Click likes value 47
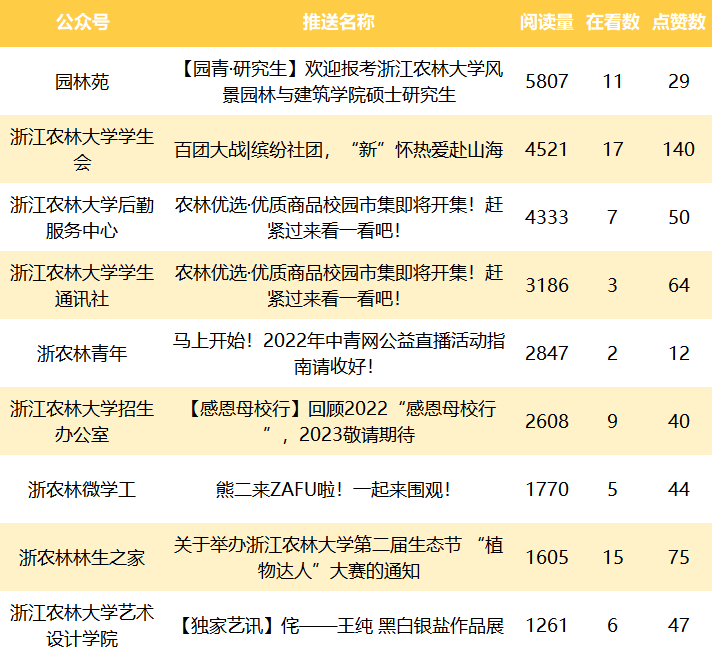712x657 pixels. tap(679, 626)
